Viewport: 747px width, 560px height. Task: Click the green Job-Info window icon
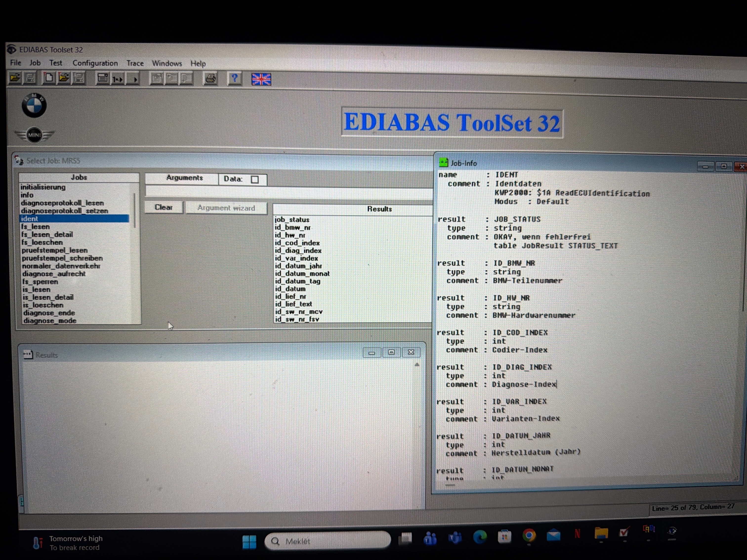pos(443,162)
